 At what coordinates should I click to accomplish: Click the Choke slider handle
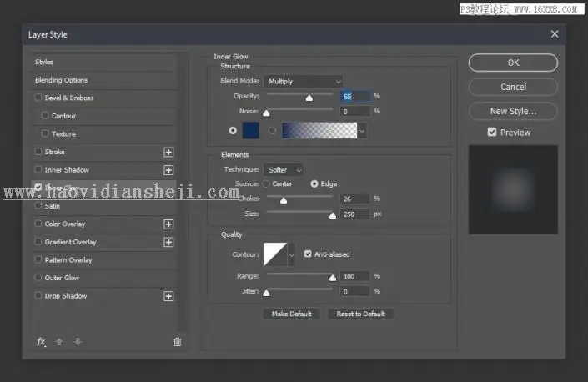[284, 200]
